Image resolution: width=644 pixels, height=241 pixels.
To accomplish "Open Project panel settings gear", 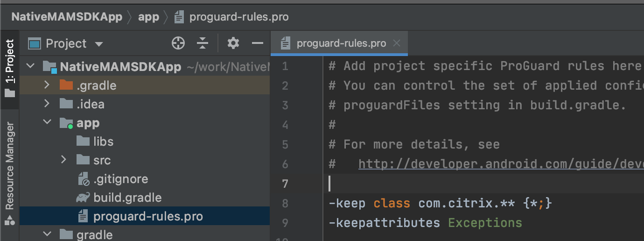I will click(233, 43).
